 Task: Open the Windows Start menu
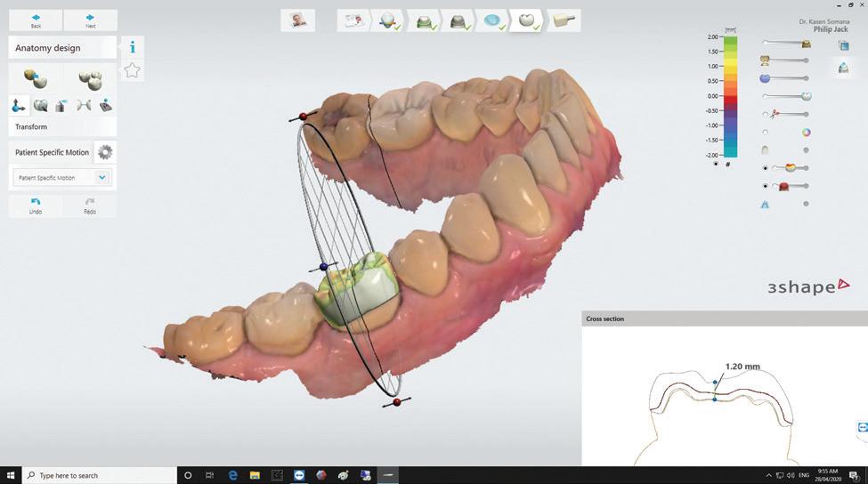click(x=11, y=475)
